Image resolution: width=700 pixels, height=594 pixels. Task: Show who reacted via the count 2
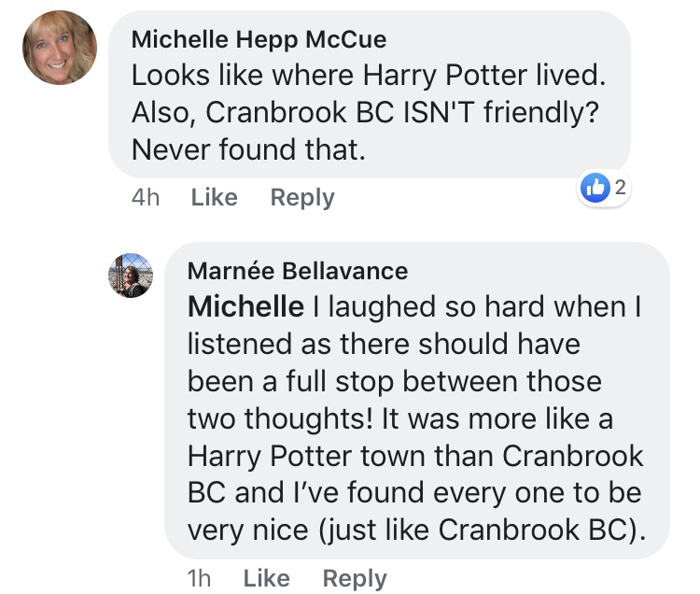coord(620,188)
